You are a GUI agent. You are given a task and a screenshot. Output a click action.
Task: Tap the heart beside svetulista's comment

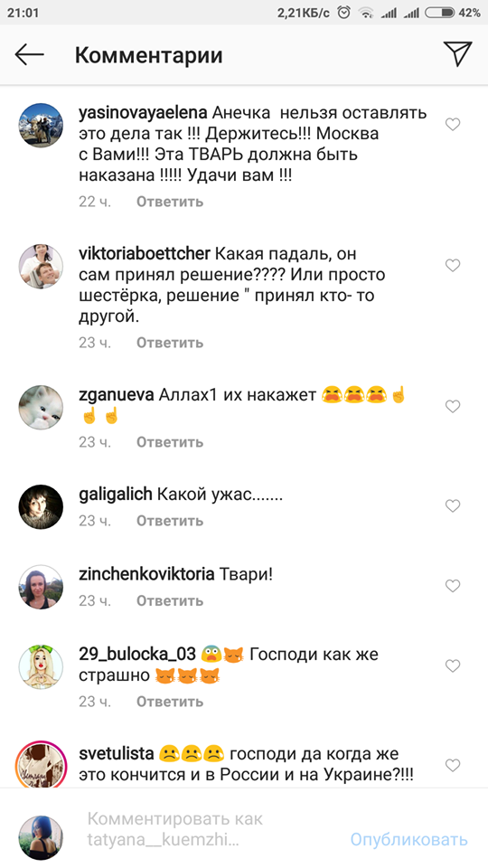point(453,765)
